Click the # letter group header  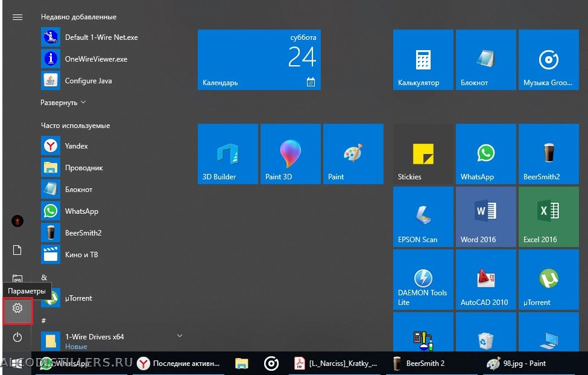(43, 321)
